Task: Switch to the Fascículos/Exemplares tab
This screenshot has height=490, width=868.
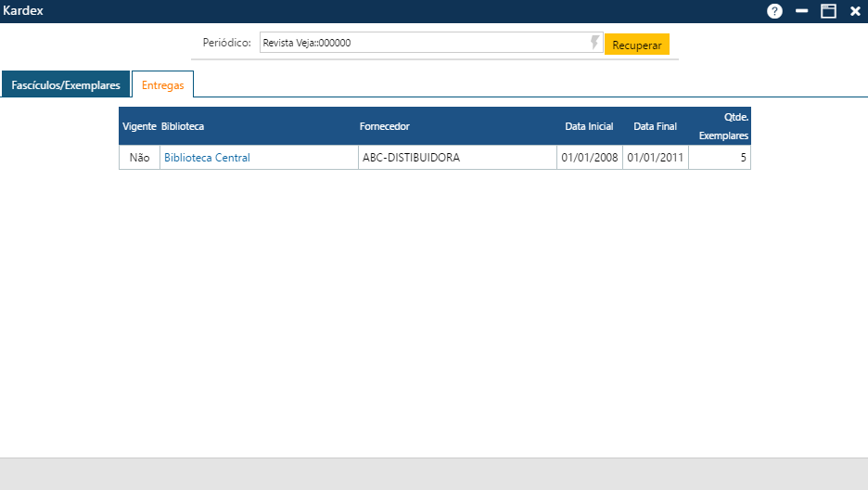Action: pos(66,84)
